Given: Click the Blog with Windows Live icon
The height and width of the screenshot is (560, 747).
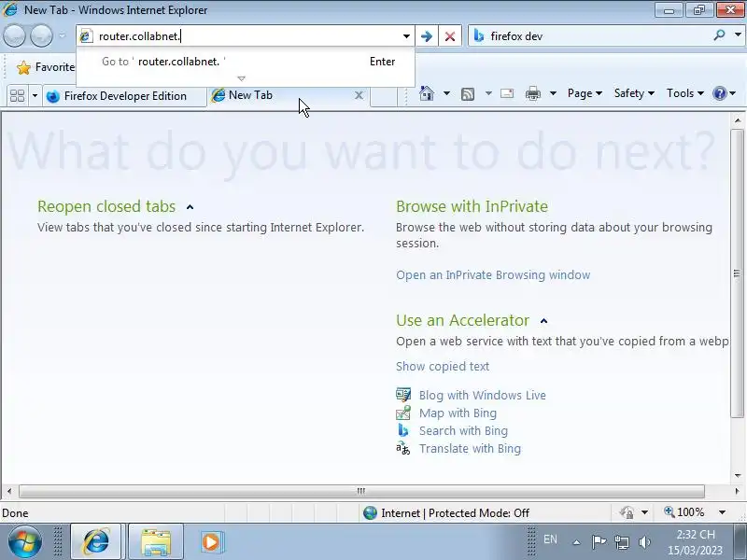Looking at the screenshot, I should [403, 395].
